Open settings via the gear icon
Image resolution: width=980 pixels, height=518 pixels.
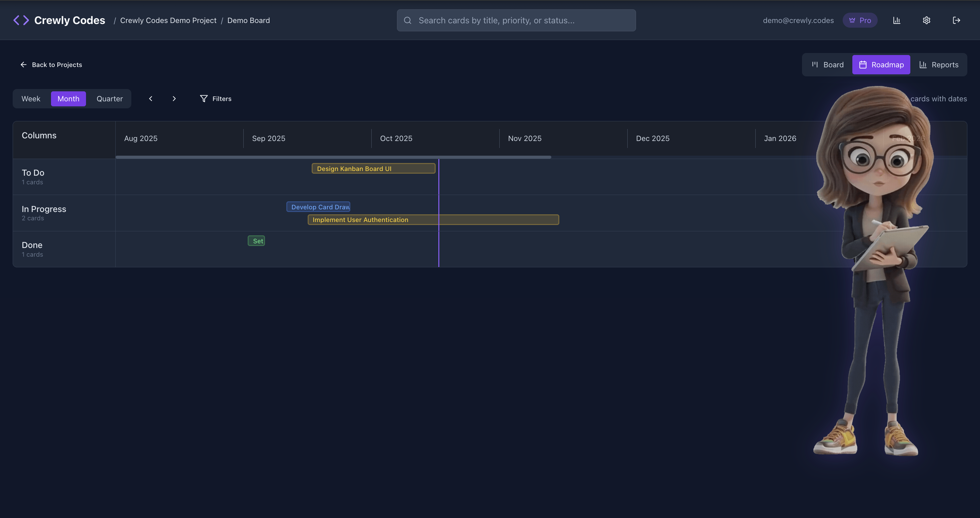click(926, 20)
